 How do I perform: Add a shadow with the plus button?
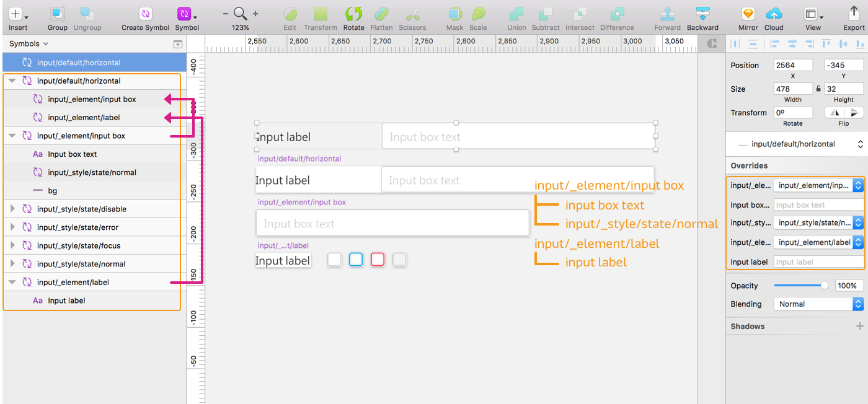(x=859, y=327)
